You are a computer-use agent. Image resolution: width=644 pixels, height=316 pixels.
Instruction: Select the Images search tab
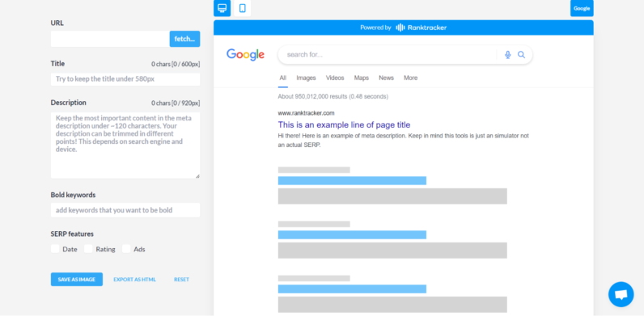306,78
